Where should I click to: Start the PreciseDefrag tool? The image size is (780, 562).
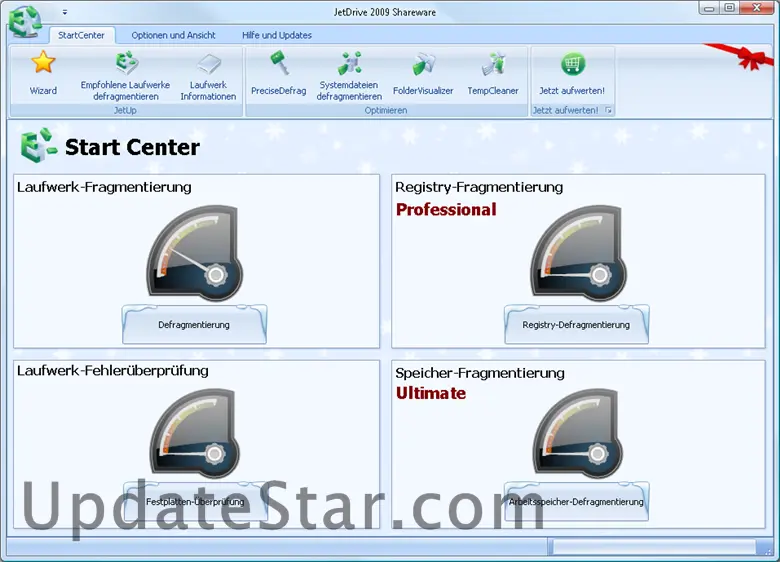pyautogui.click(x=279, y=63)
